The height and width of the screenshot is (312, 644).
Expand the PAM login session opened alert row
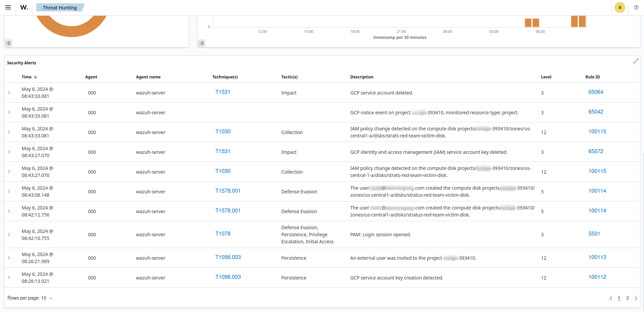click(9, 235)
